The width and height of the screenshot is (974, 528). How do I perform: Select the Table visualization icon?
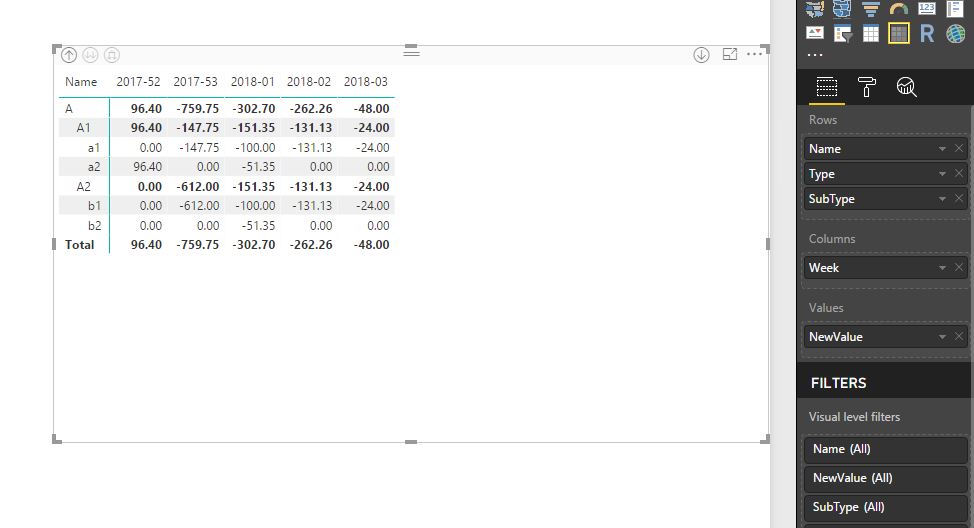[x=871, y=34]
